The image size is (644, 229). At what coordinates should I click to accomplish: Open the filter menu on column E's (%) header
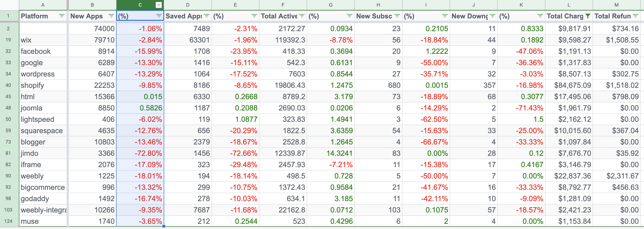click(254, 16)
